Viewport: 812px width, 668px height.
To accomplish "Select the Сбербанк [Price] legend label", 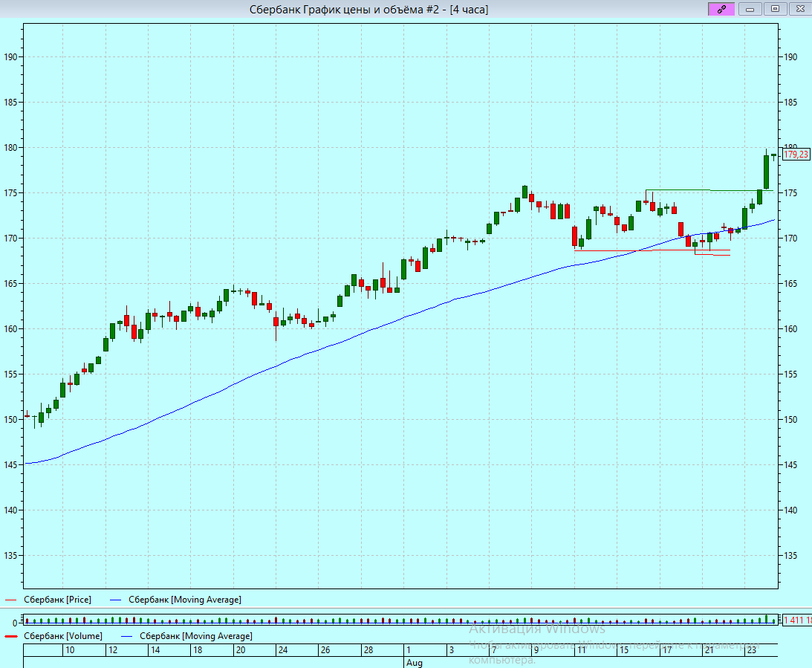I will point(57,600).
